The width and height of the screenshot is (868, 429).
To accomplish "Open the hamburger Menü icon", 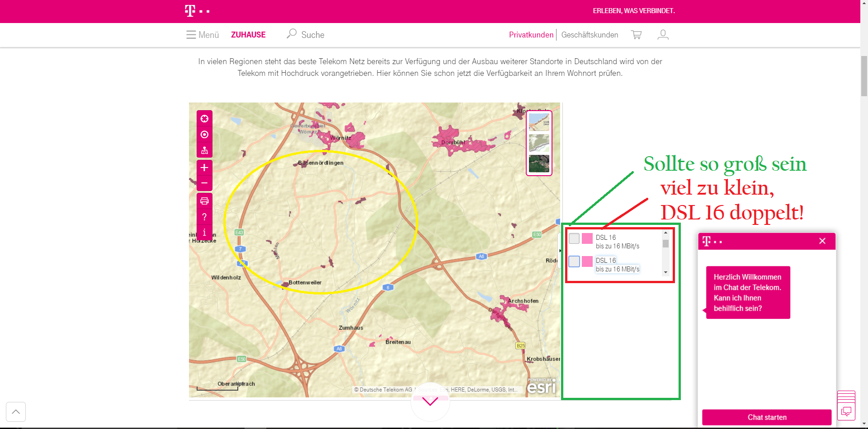I will click(191, 35).
